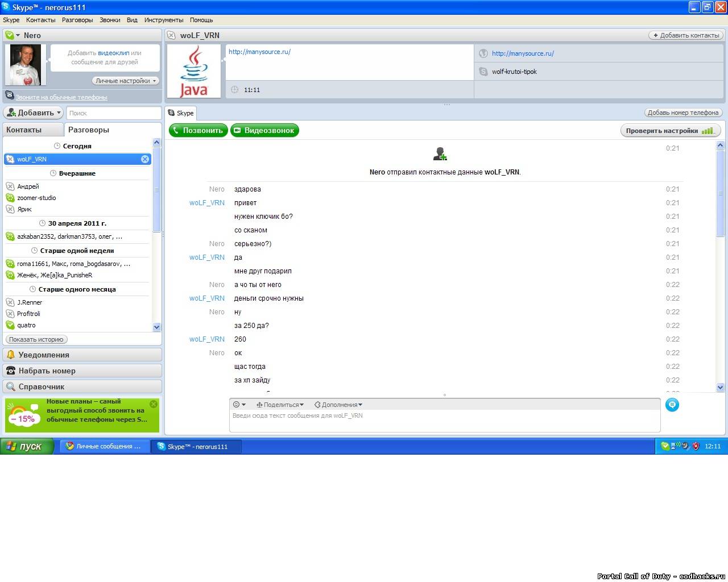
Task: Click the Skype tray icon
Action: (665, 446)
